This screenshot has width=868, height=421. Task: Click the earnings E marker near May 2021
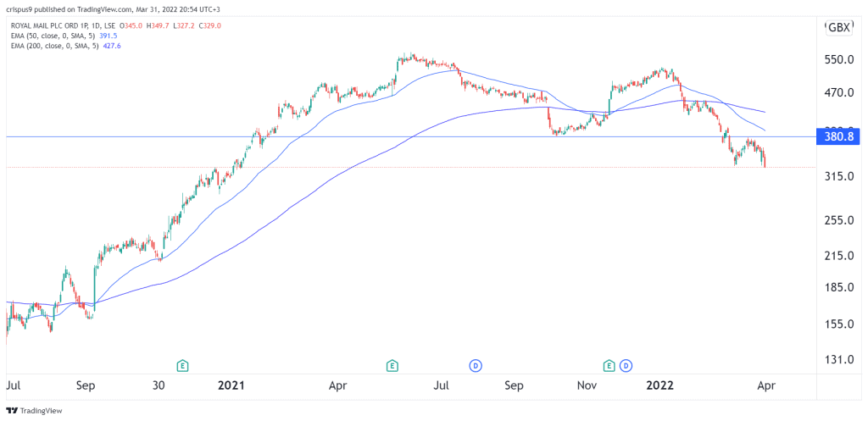(392, 365)
